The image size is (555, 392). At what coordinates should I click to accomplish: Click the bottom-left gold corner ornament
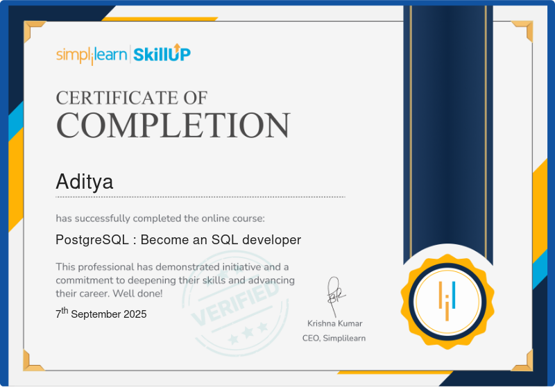pyautogui.click(x=33, y=361)
